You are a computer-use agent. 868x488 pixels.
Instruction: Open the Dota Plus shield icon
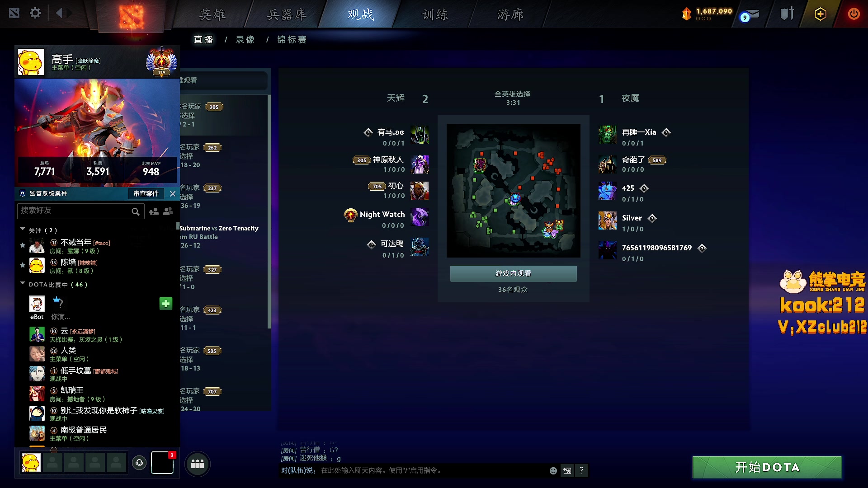click(820, 14)
